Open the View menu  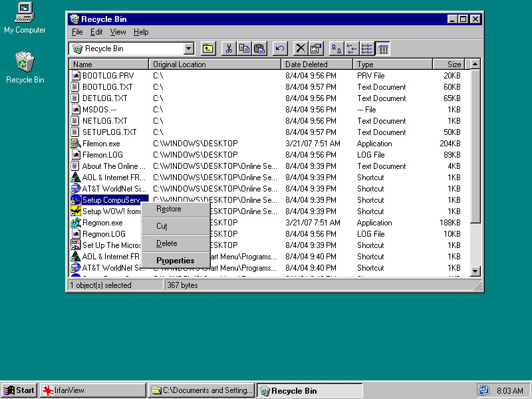(118, 31)
